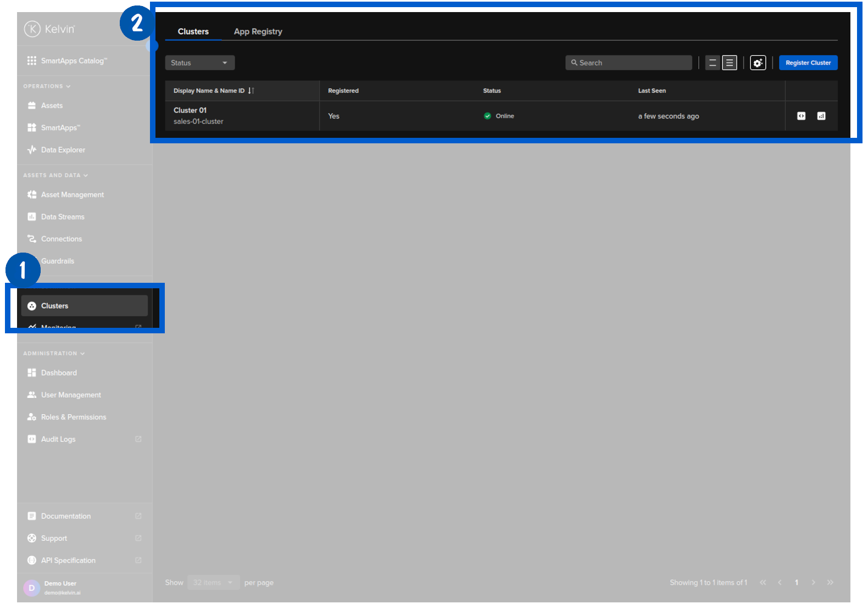Collapse the Operations sidebar section
Screen dimensions: 868x615
pos(47,86)
